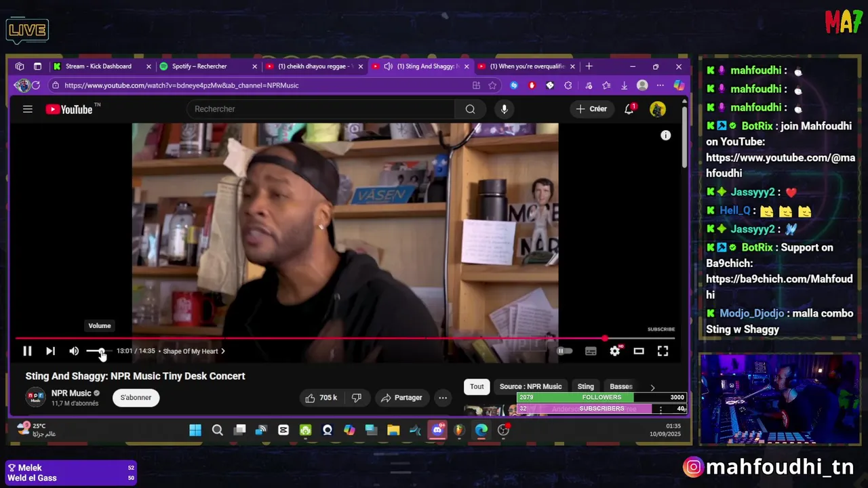Open Discord from the taskbar
The height and width of the screenshot is (488, 868).
point(437,430)
